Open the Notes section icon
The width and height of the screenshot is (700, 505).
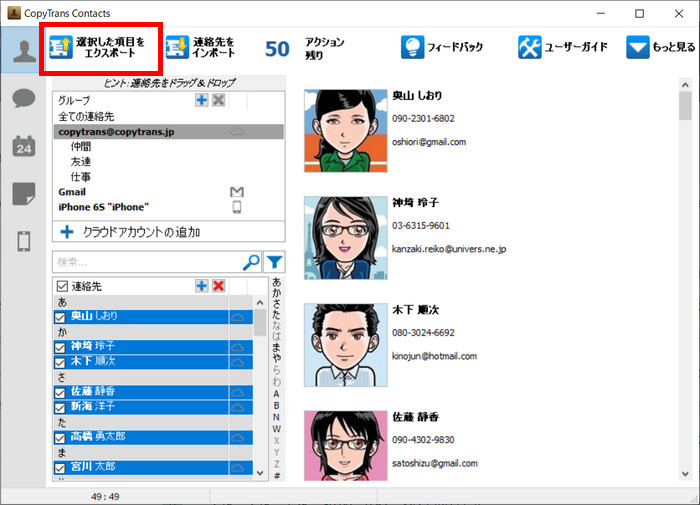click(24, 194)
